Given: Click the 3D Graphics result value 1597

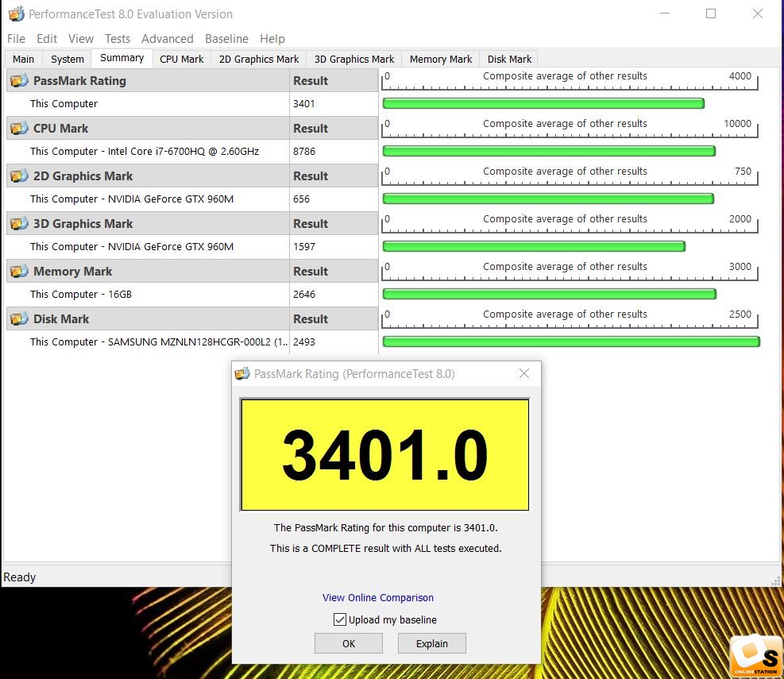Looking at the screenshot, I should [x=304, y=246].
